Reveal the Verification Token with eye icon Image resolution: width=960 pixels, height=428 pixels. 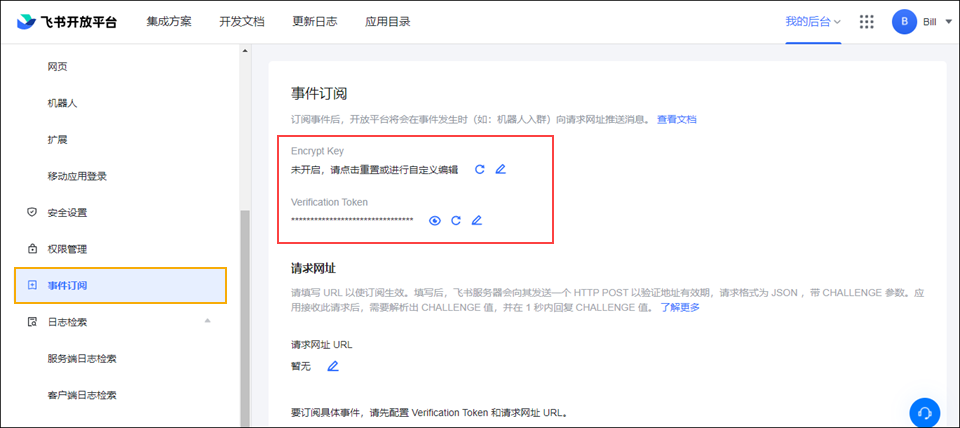tap(435, 220)
